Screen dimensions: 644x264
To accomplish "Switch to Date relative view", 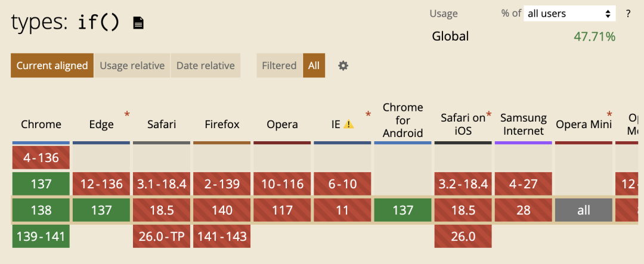I will pos(205,66).
